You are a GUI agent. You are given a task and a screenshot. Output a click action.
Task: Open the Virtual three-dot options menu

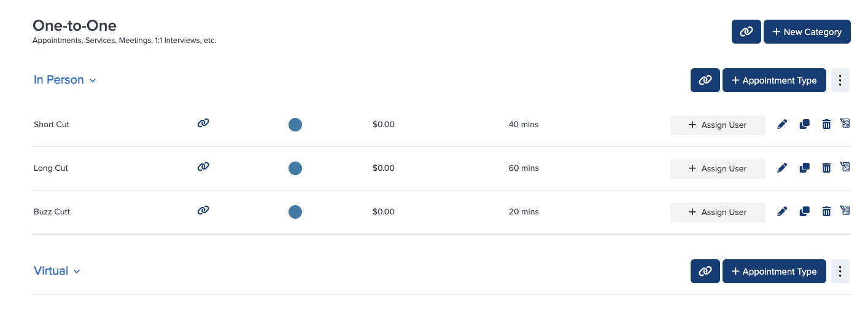tap(840, 271)
